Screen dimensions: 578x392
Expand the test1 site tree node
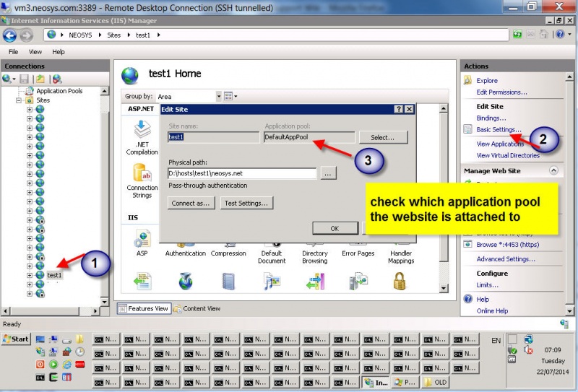click(30, 275)
